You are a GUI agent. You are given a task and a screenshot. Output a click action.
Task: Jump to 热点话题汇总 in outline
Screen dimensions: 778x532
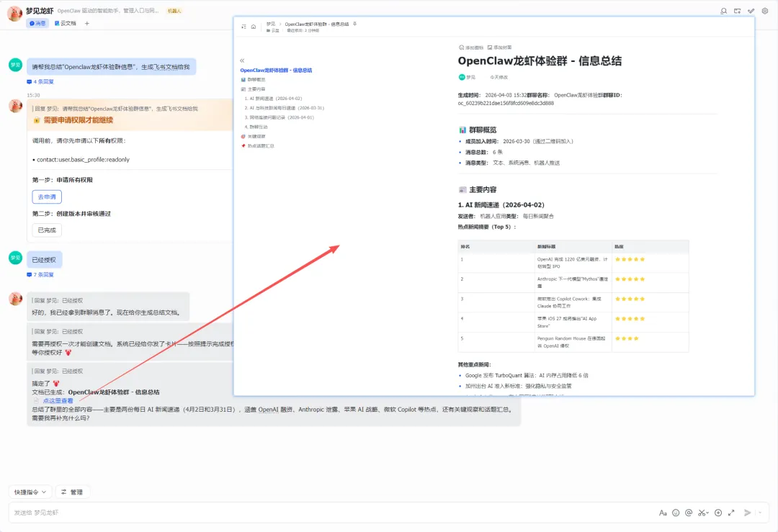[261, 145]
